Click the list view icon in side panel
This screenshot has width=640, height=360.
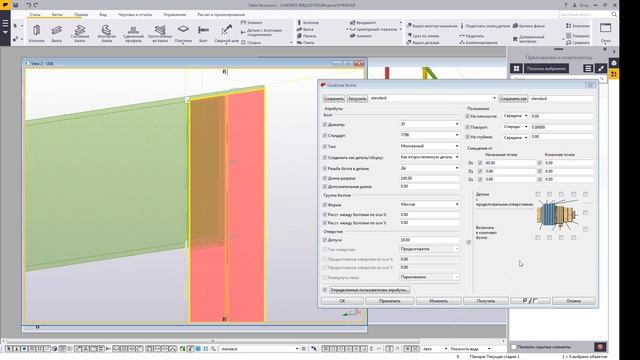click(x=588, y=69)
